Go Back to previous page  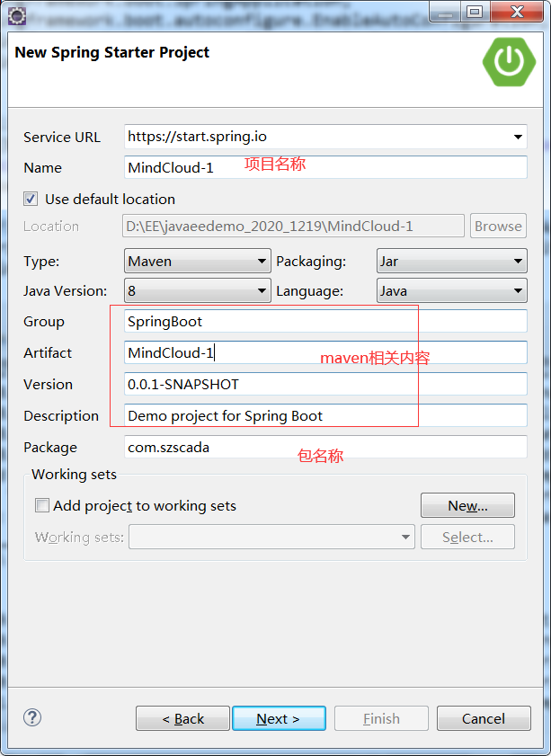182,718
